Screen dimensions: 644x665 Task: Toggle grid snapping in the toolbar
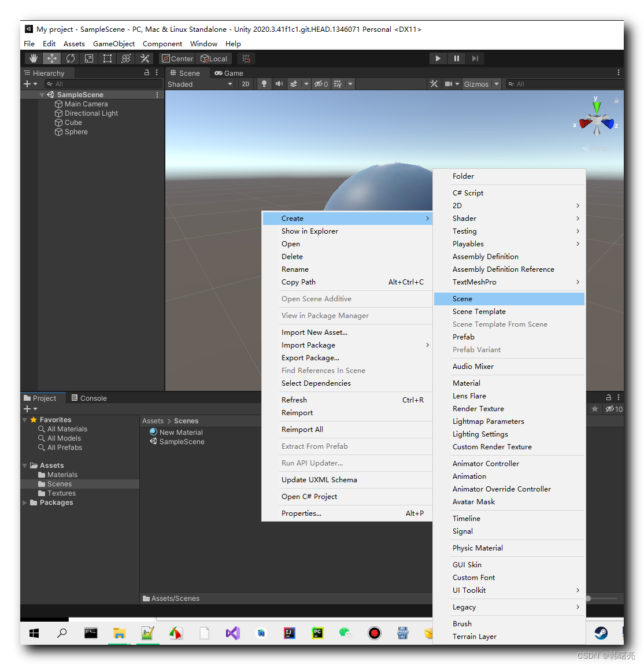point(246,58)
